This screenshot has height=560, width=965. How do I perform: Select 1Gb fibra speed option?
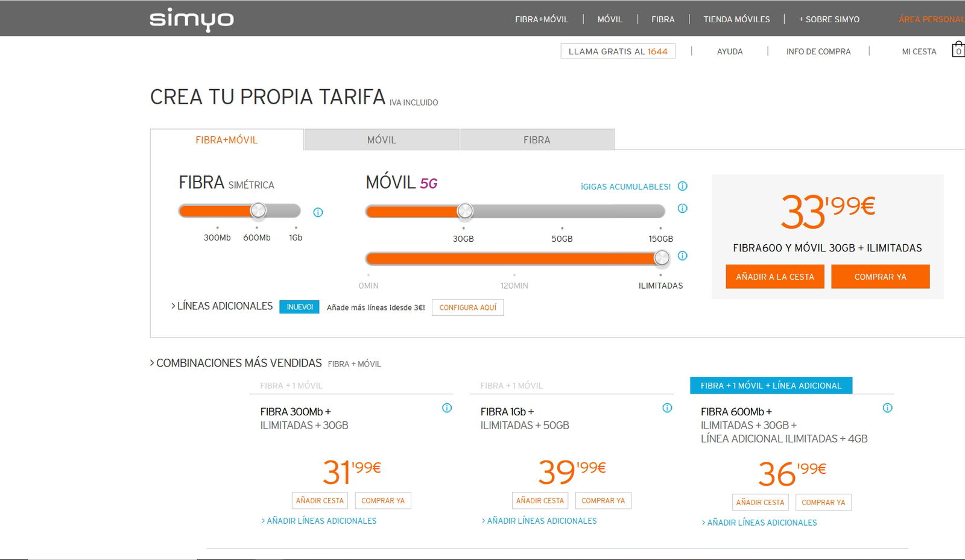coord(296,238)
